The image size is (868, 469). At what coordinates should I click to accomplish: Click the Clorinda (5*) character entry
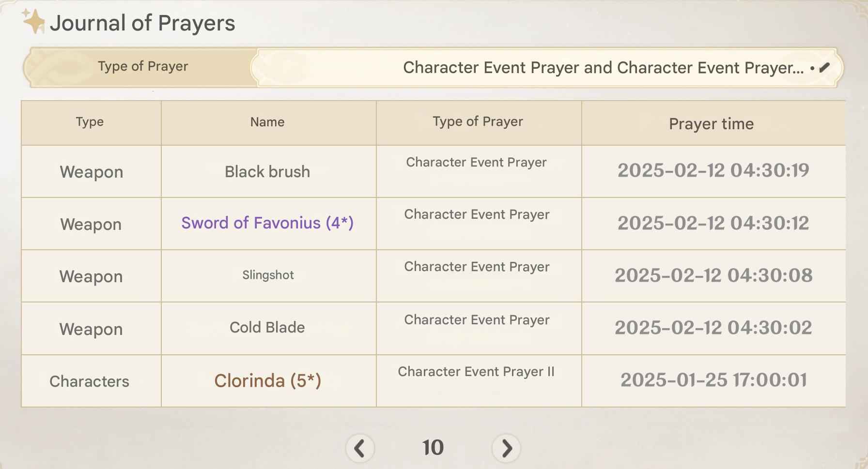tap(267, 380)
